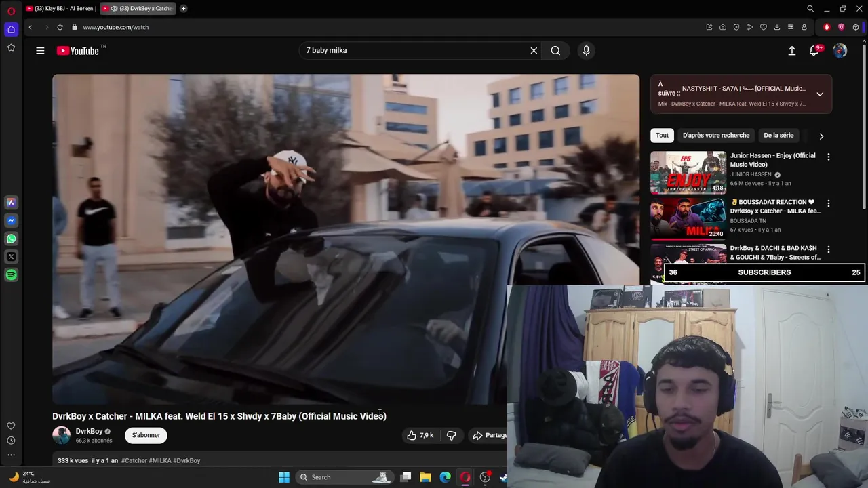Expand the À suivre mix queue chevron
Image resolution: width=868 pixels, height=488 pixels.
(820, 94)
